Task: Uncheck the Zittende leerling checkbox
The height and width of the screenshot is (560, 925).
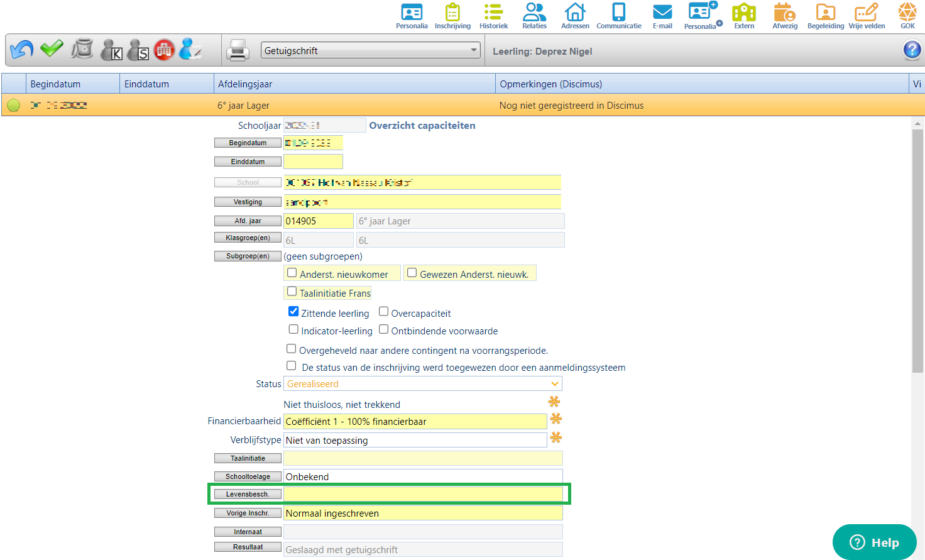Action: coord(293,312)
